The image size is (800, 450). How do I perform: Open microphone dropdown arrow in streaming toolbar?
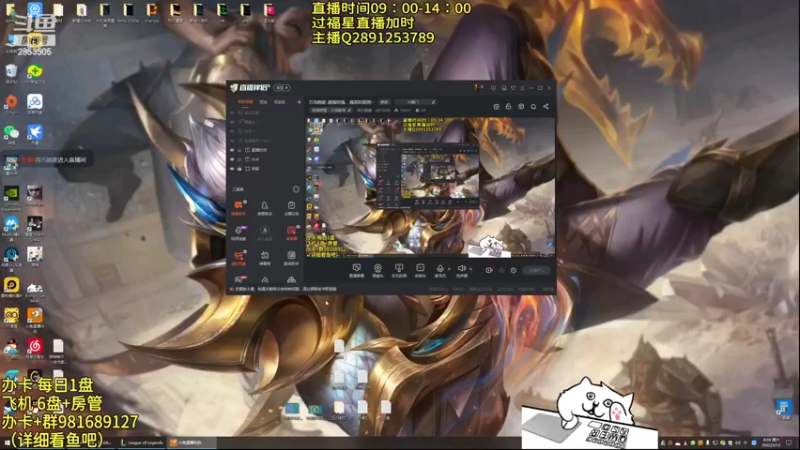pos(449,268)
